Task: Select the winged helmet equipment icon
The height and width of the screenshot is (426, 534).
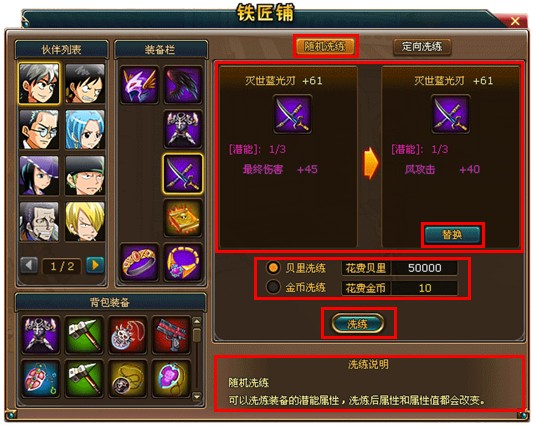Action: [x=139, y=85]
